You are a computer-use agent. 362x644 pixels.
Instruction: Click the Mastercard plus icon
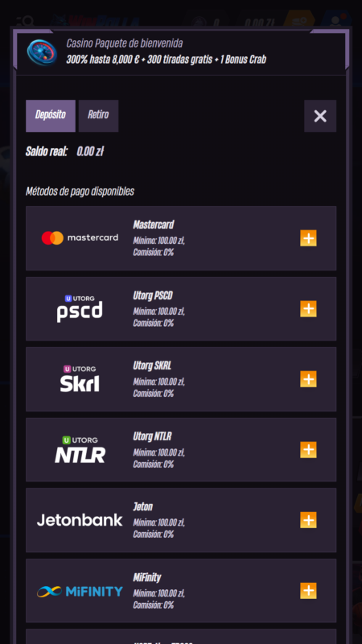point(308,238)
